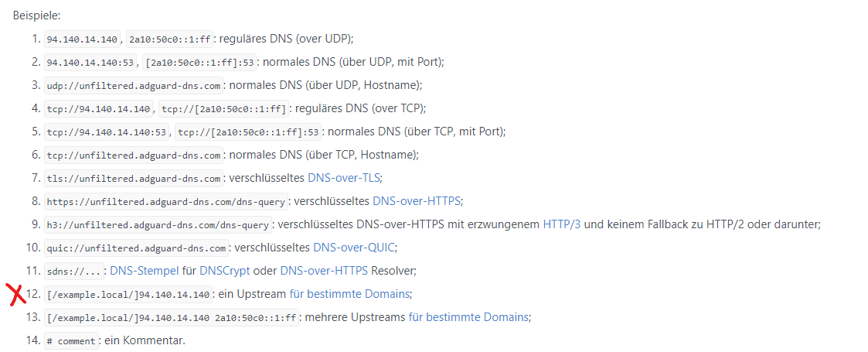Open the DNS-over-QUIC link

point(354,248)
